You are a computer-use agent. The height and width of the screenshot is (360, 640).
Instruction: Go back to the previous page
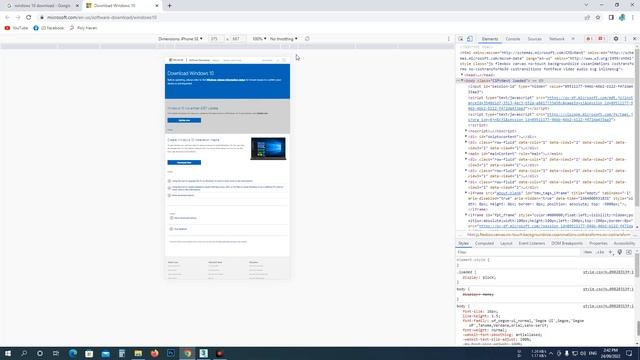pyautogui.click(x=7, y=18)
